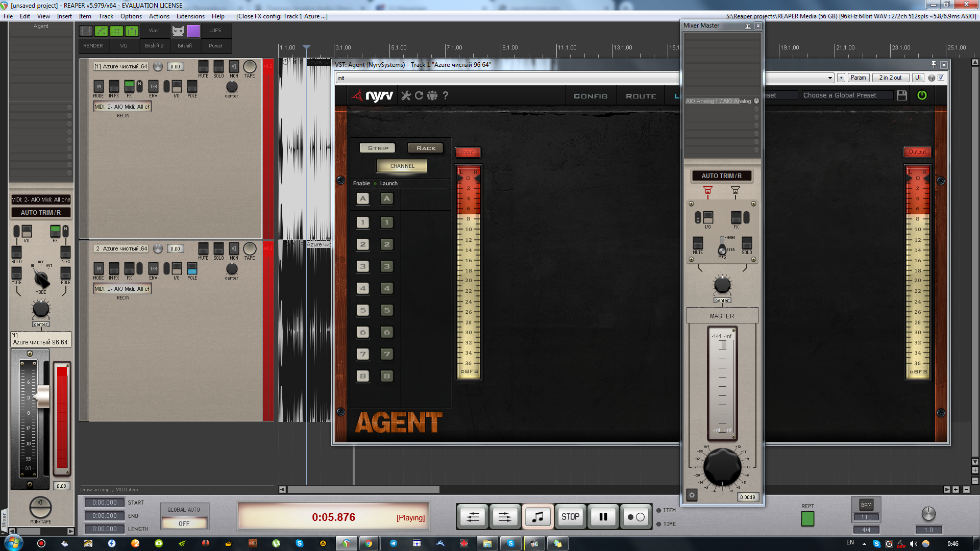Open the 4/4 time signature field
Image resolution: width=980 pixels, height=551 pixels.
click(866, 530)
